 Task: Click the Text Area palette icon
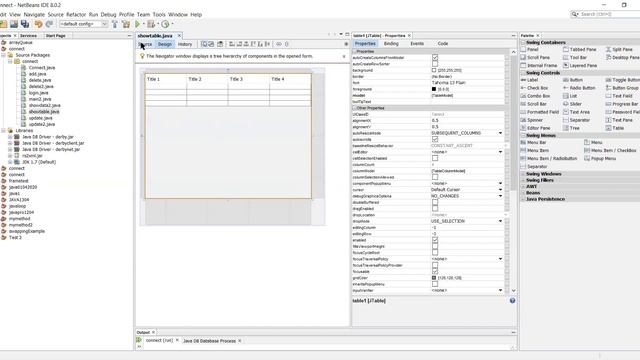tap(565, 112)
